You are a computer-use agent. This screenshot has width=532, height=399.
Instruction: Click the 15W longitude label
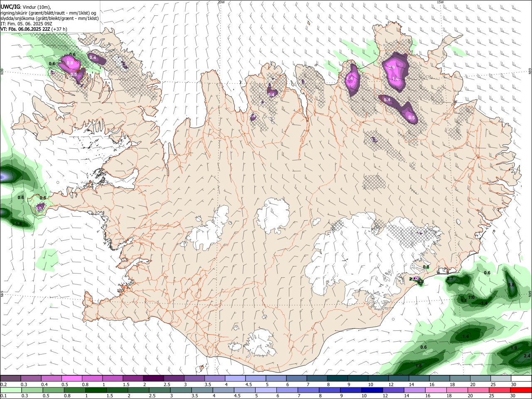pos(440,2)
